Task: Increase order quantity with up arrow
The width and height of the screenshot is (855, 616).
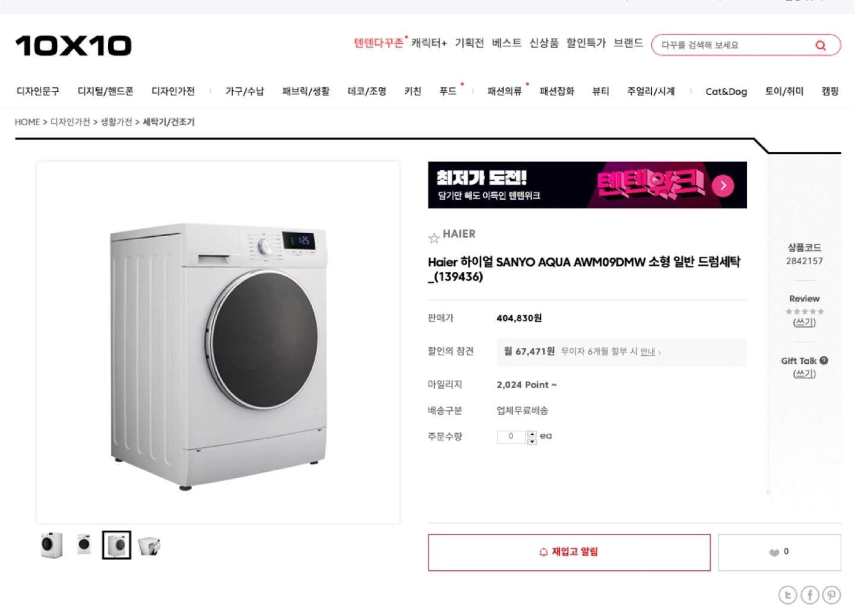Action: pos(532,434)
